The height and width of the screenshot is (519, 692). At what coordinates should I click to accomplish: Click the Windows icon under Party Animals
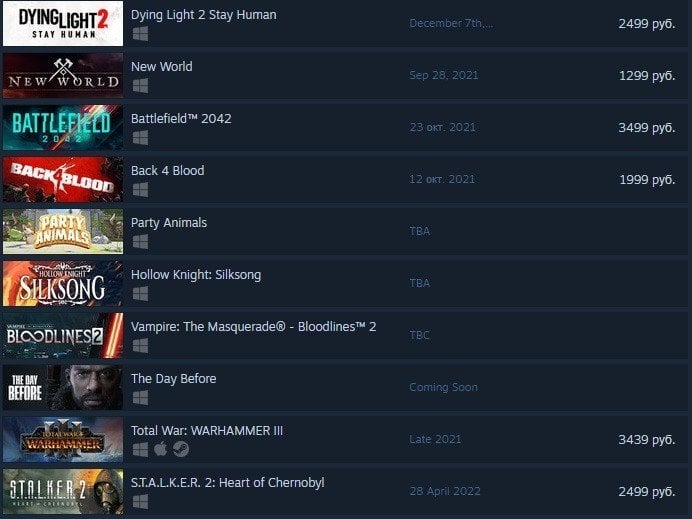[140, 241]
